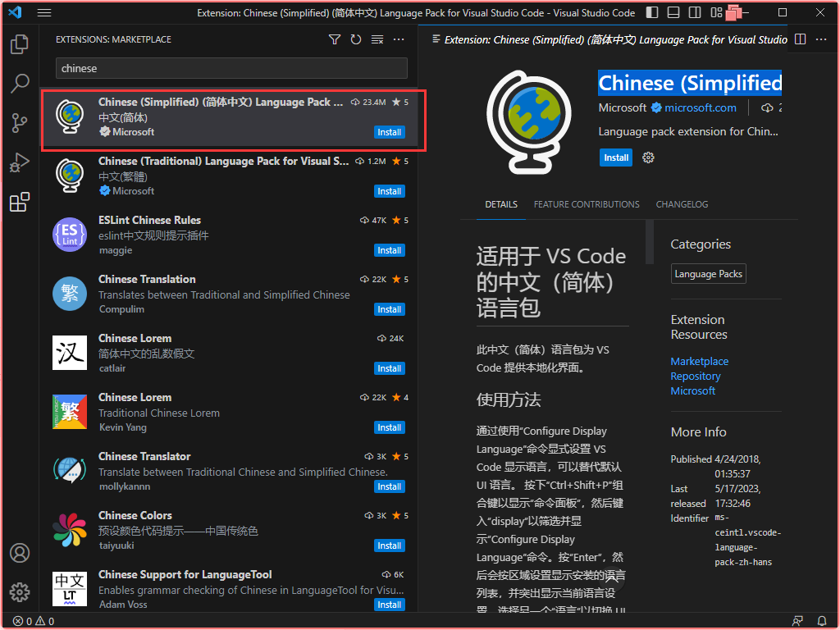The width and height of the screenshot is (840, 630).
Task: Toggle the secondary side bar layout button
Action: coord(695,12)
